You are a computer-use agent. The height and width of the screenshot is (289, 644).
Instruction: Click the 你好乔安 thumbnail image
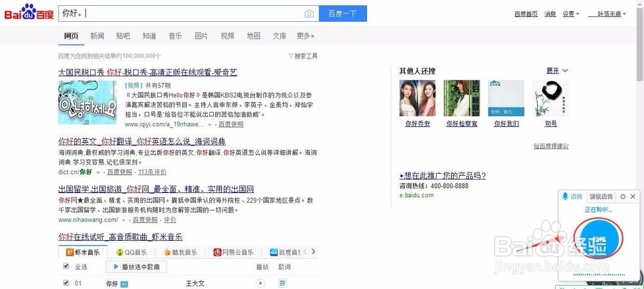[x=417, y=98]
